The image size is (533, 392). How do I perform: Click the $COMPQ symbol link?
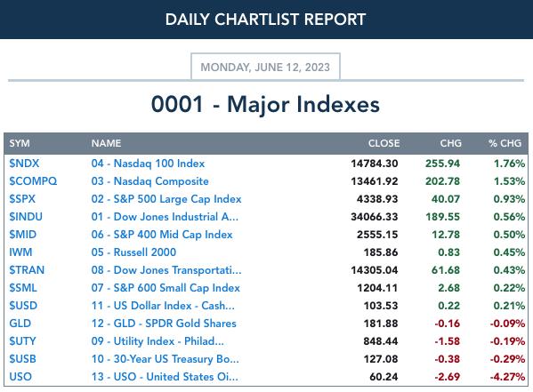[x=33, y=181]
